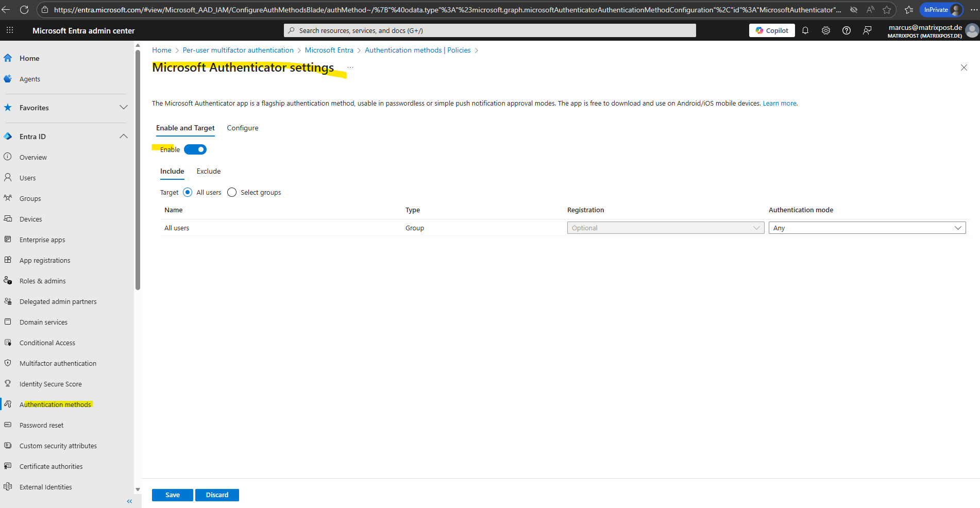The width and height of the screenshot is (980, 508).
Task: Launch Copilot from the top bar
Action: (x=771, y=30)
